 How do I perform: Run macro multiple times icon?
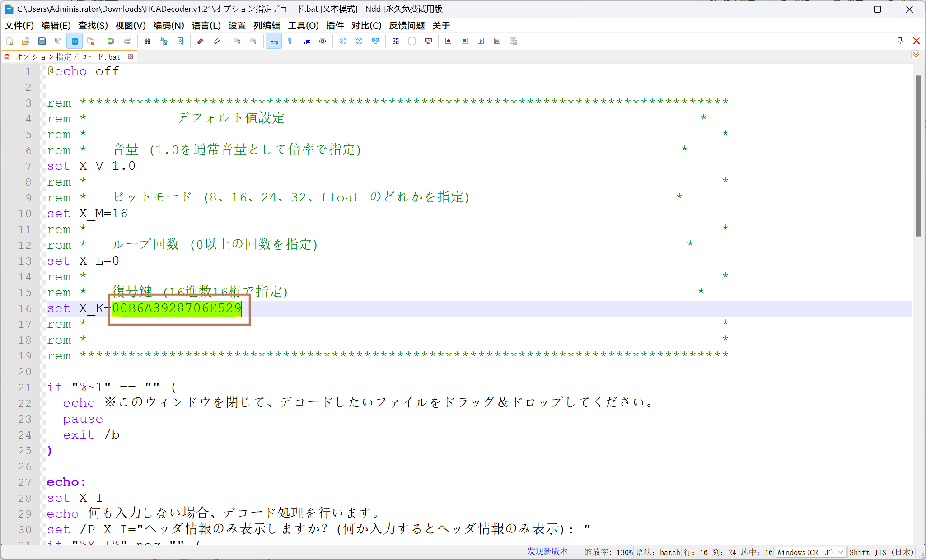(497, 41)
